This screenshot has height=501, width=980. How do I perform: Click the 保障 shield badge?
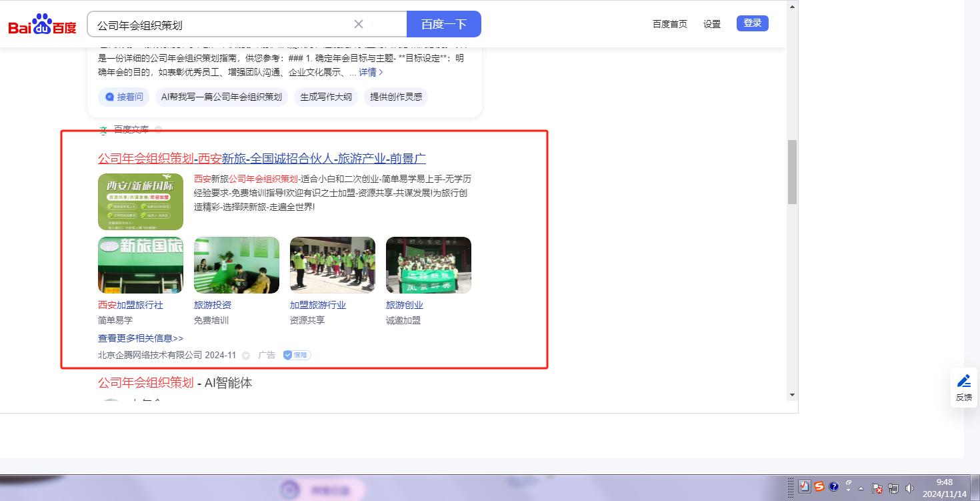297,355
